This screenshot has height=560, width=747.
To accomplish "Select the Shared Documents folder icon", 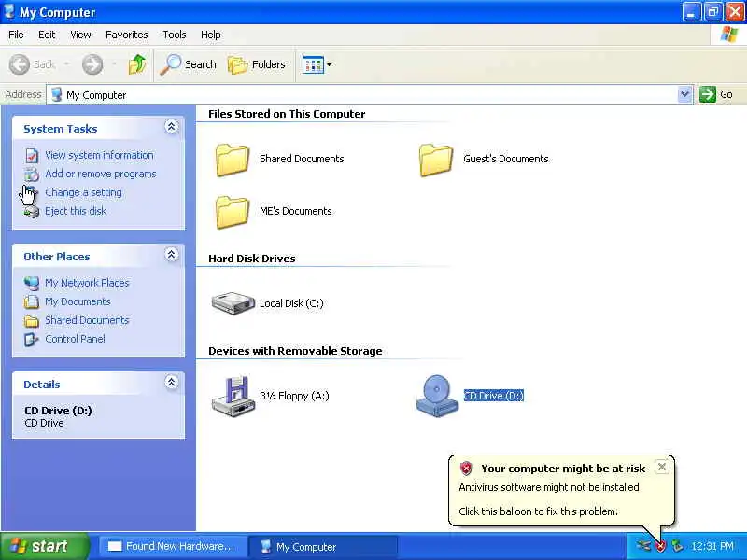I will click(232, 160).
